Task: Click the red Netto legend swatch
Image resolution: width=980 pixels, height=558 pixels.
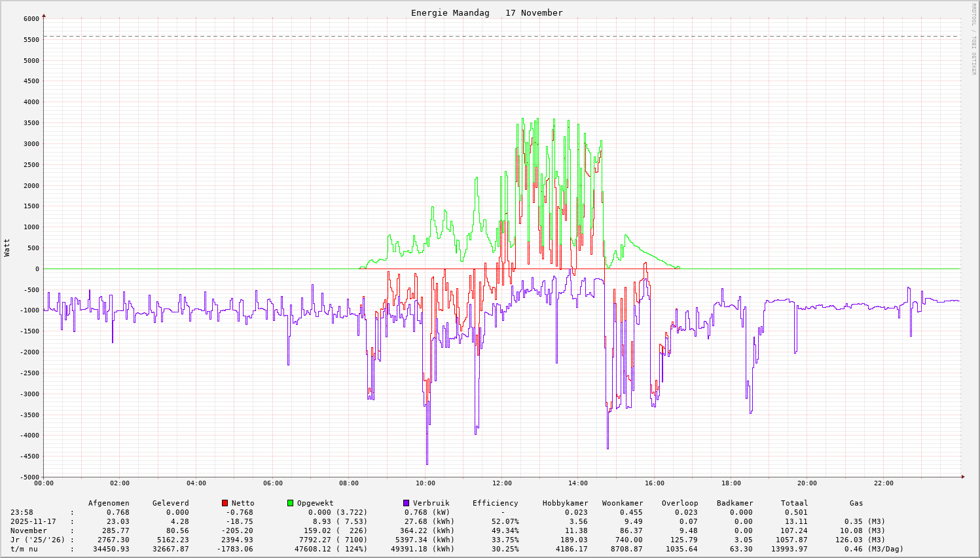Action: 225,503
